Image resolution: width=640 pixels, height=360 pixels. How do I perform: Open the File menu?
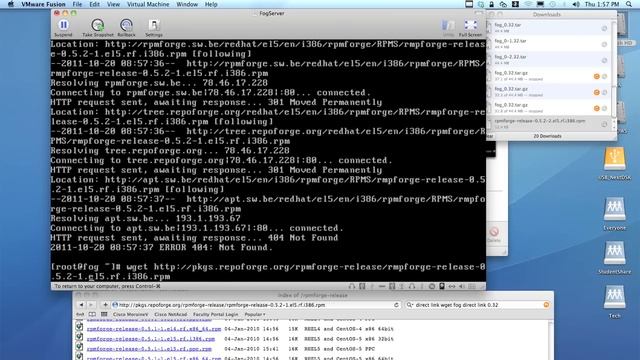tap(77, 4)
